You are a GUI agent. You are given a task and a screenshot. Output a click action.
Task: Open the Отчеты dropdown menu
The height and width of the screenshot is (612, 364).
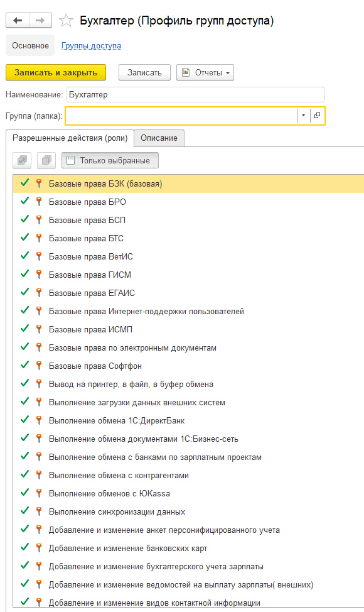click(x=205, y=73)
